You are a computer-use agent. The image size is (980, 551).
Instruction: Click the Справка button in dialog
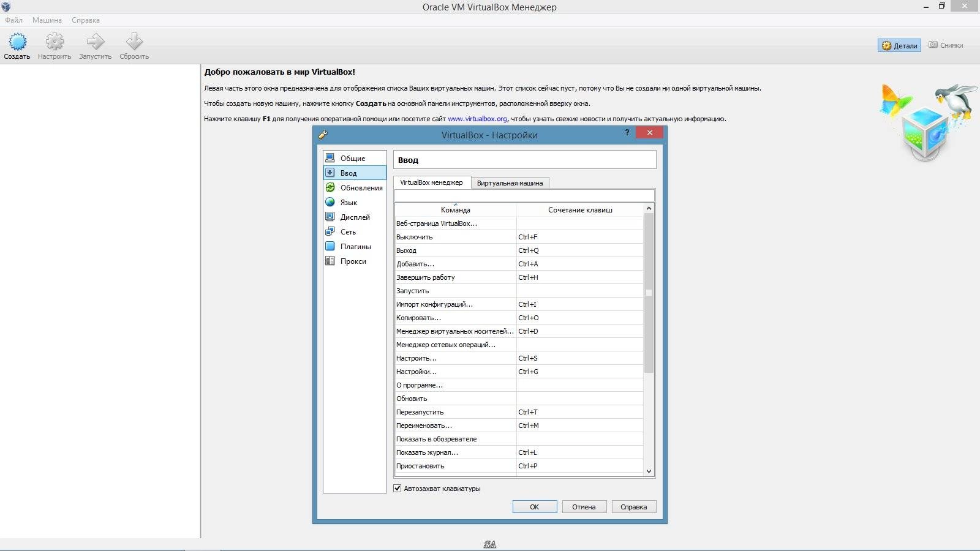[634, 507]
